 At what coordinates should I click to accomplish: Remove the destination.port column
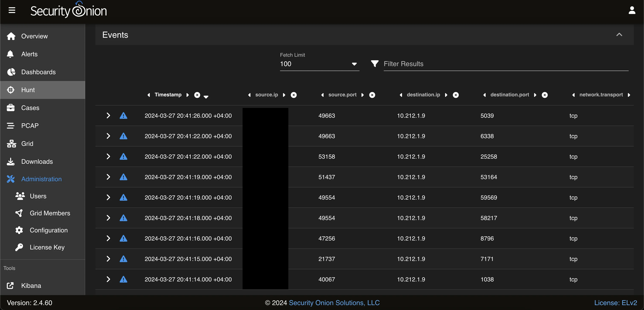click(x=545, y=95)
